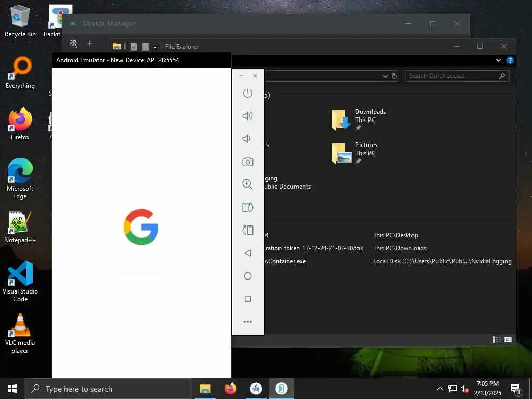Select the Firefox desktop shortcut
The width and height of the screenshot is (532, 399).
point(20,124)
